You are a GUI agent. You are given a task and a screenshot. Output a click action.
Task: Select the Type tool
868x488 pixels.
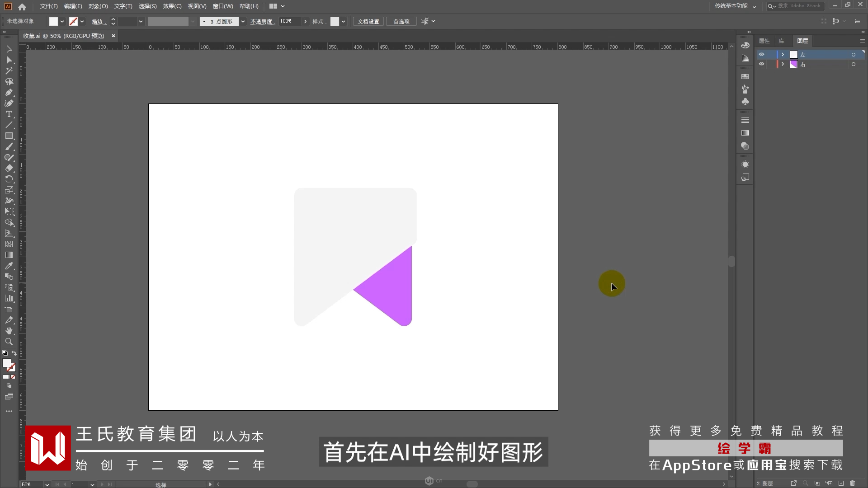[9, 114]
